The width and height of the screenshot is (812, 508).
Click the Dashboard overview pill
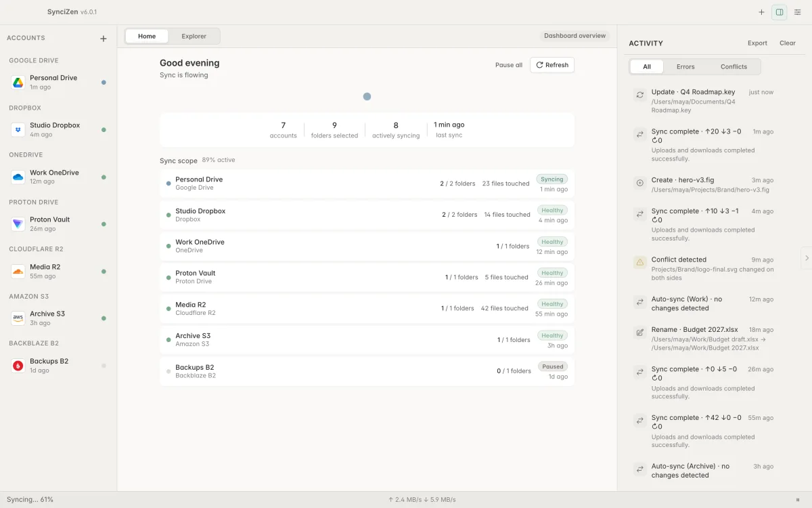coord(575,36)
